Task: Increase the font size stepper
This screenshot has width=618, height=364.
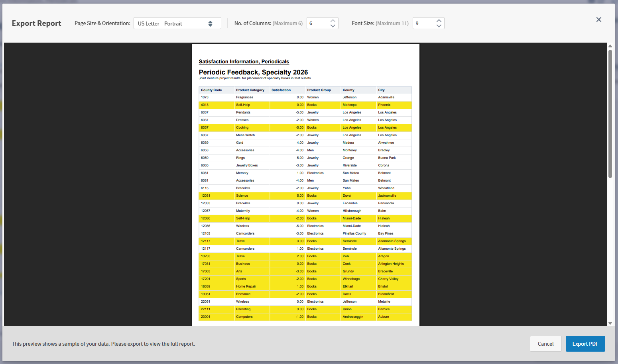Action: pyautogui.click(x=439, y=21)
